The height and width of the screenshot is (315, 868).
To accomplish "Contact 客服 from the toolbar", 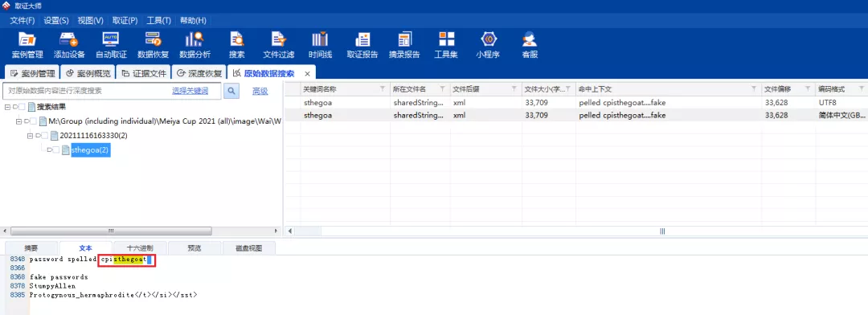I will pos(530,45).
